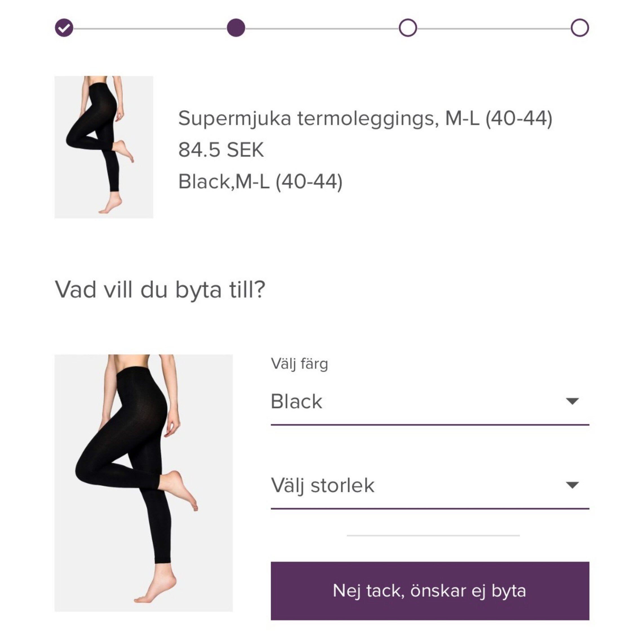Viewport: 644px width, 644px height.
Task: Click the Supermjuka termoleggings product title
Action: [x=365, y=118]
